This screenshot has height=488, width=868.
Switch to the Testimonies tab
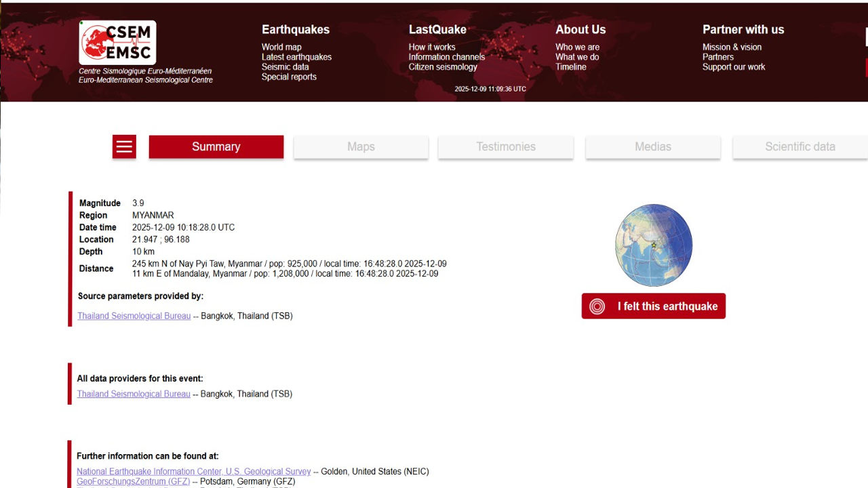pyautogui.click(x=506, y=146)
